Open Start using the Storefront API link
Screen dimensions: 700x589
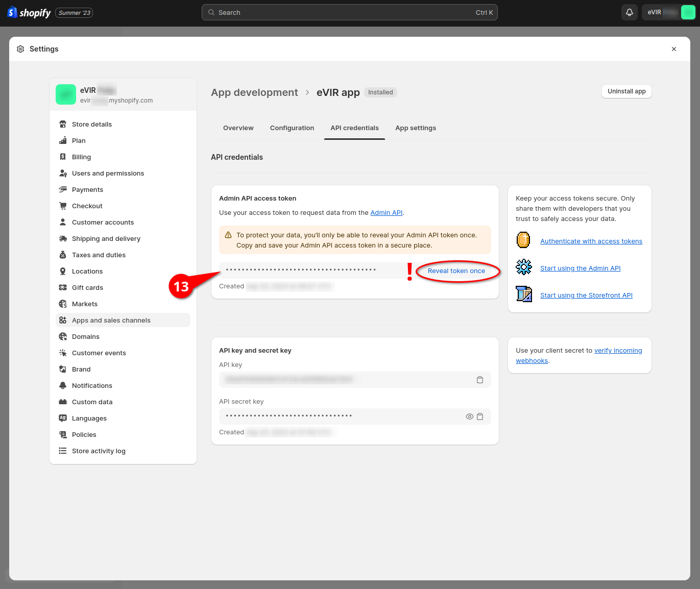coord(586,296)
